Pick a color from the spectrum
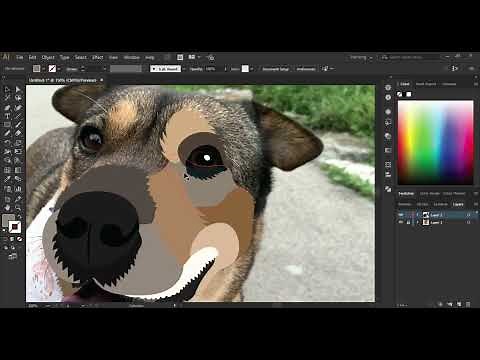Viewport: 480px width, 360px height. coord(435,142)
